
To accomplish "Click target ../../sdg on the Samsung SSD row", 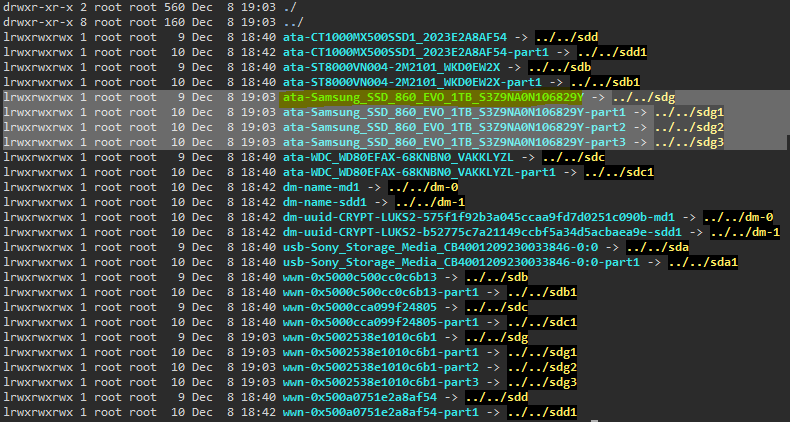I will point(643,97).
